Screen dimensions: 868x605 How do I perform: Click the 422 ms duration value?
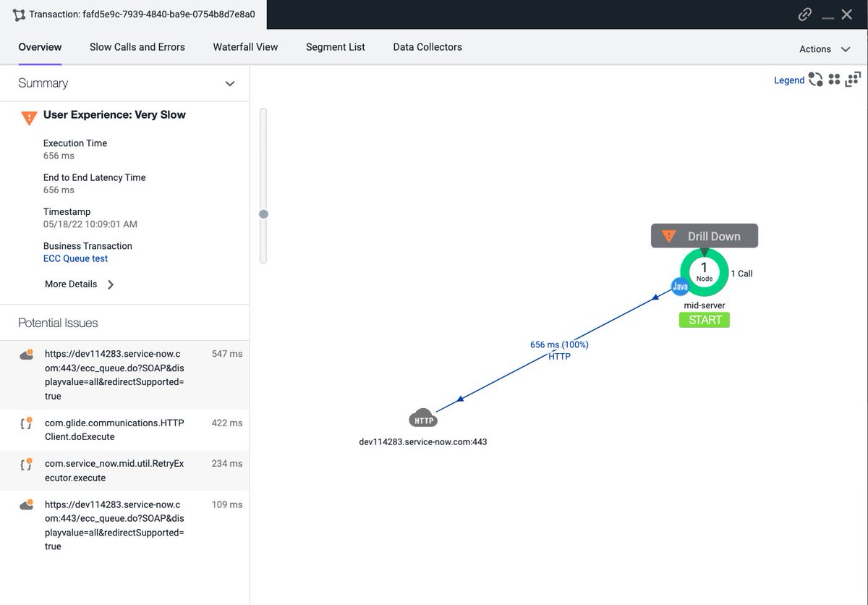pos(227,423)
